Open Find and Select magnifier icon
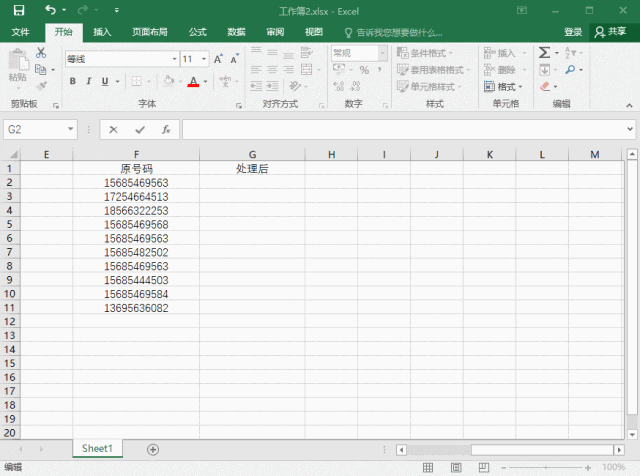The height and width of the screenshot is (476, 640). click(x=570, y=69)
